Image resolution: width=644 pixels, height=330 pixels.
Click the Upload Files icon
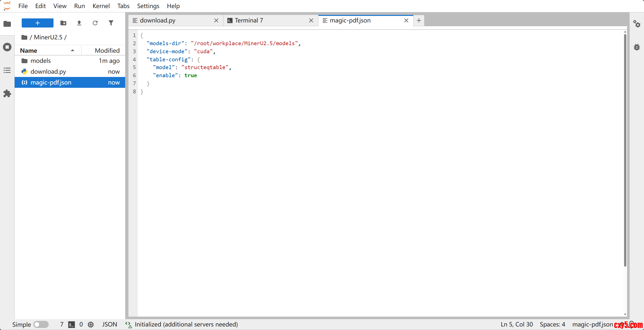coord(79,23)
